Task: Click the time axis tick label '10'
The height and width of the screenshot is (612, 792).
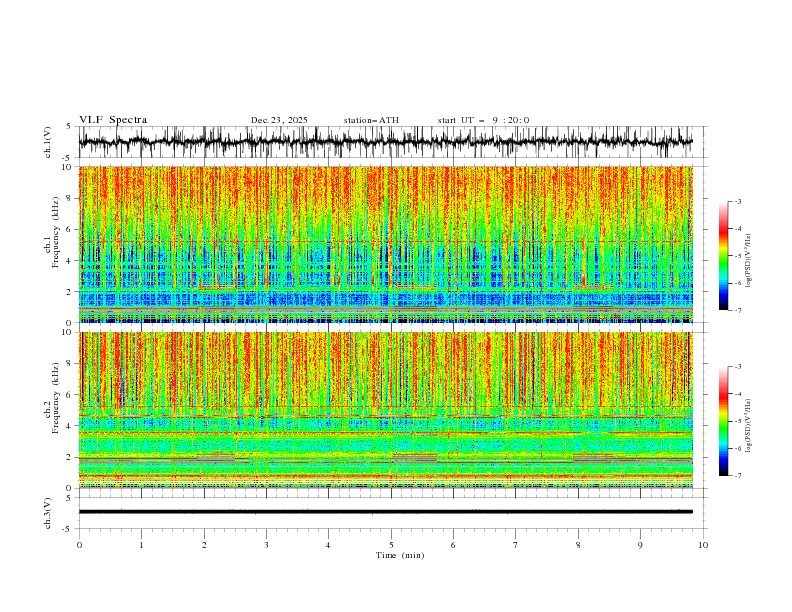Action: coord(703,545)
